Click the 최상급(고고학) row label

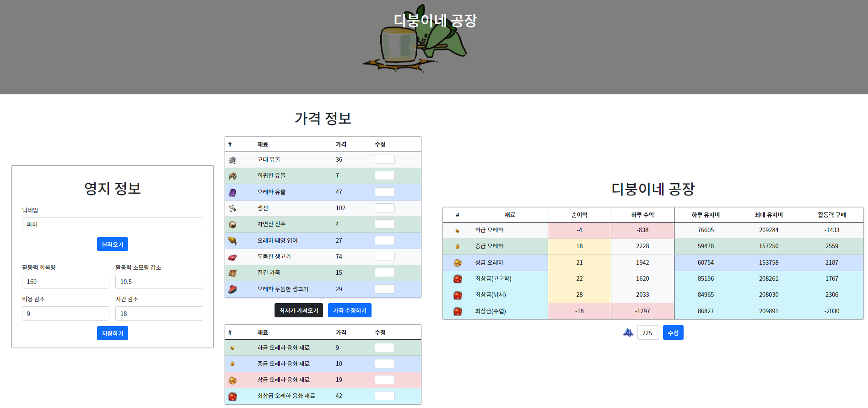click(x=493, y=279)
